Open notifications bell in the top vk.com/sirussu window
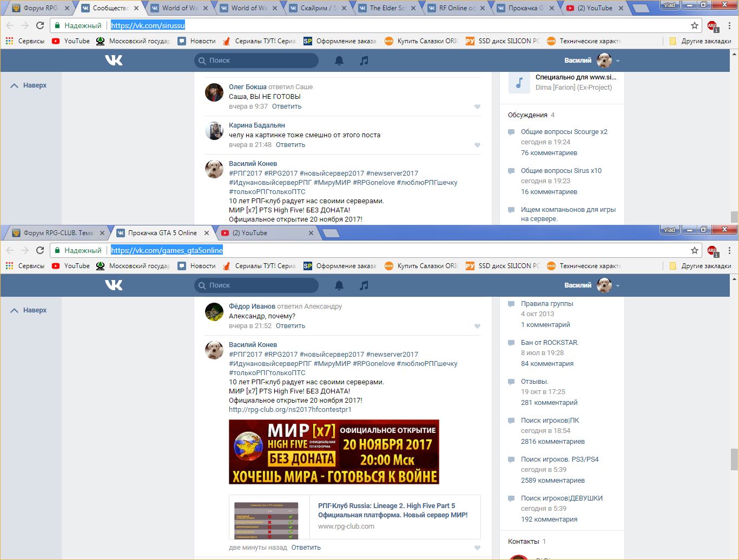The width and height of the screenshot is (739, 560). [x=339, y=61]
